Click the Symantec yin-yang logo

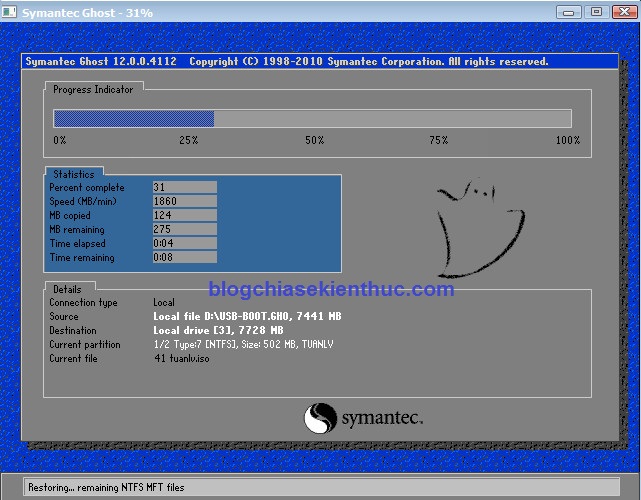tap(320, 418)
